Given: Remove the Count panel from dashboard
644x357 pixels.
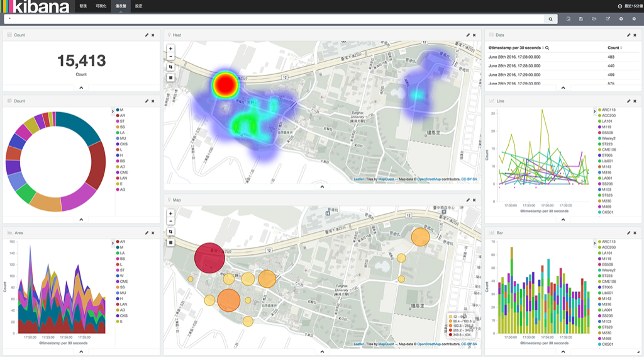Looking at the screenshot, I should [x=153, y=35].
